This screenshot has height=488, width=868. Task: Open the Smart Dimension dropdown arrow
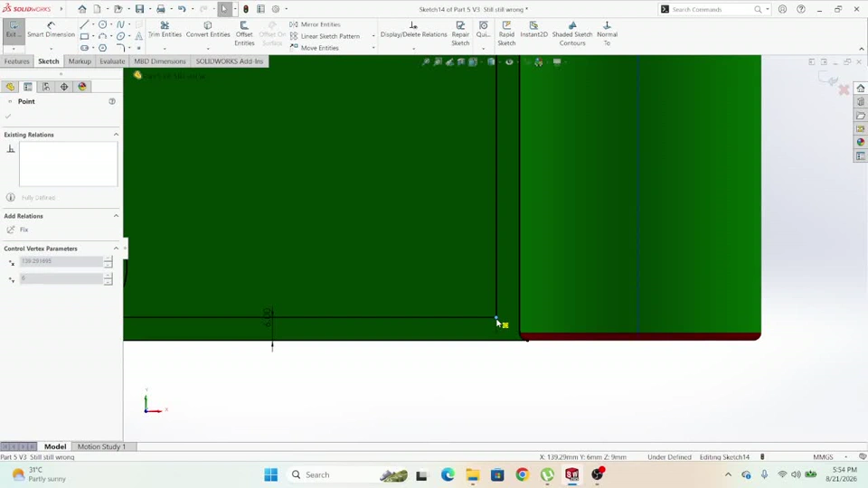[x=51, y=49]
